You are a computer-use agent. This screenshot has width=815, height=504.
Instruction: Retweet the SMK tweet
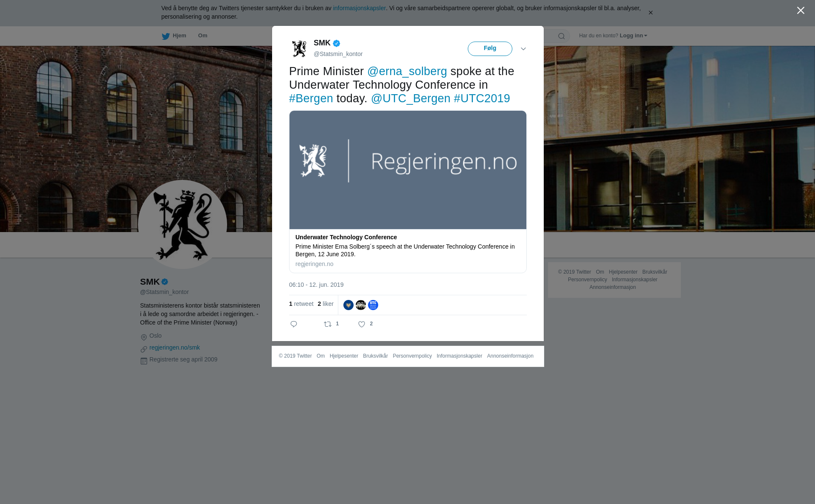click(x=328, y=324)
